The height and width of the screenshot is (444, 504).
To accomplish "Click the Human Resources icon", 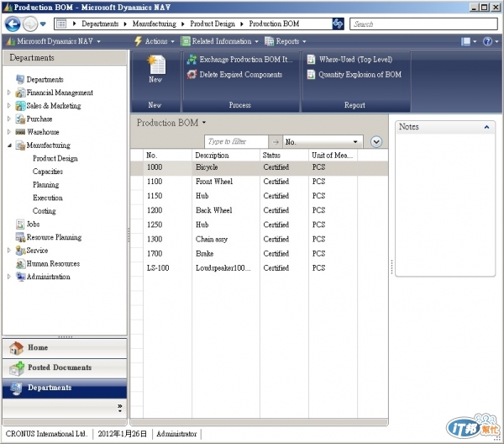I will tap(20, 264).
